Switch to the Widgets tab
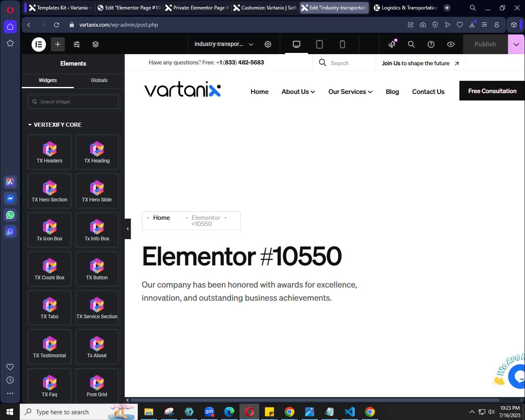525x420 pixels. pyautogui.click(x=48, y=80)
